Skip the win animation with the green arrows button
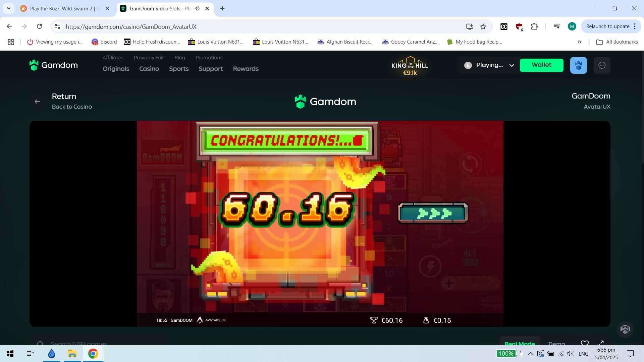The height and width of the screenshot is (362, 644). point(433,213)
